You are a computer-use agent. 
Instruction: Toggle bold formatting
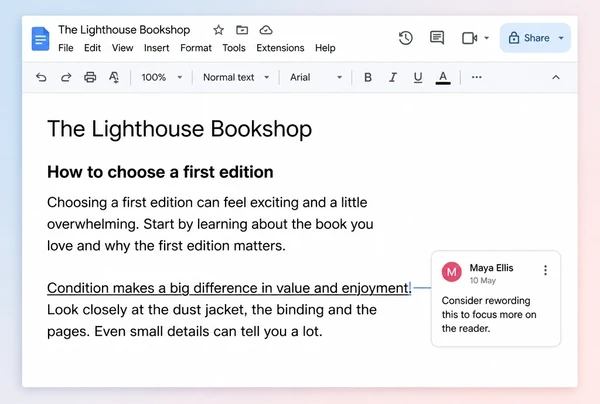pyautogui.click(x=368, y=77)
